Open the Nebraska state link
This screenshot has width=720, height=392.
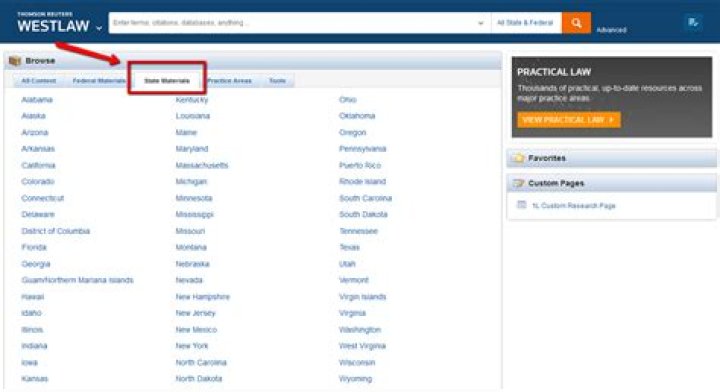click(x=192, y=263)
